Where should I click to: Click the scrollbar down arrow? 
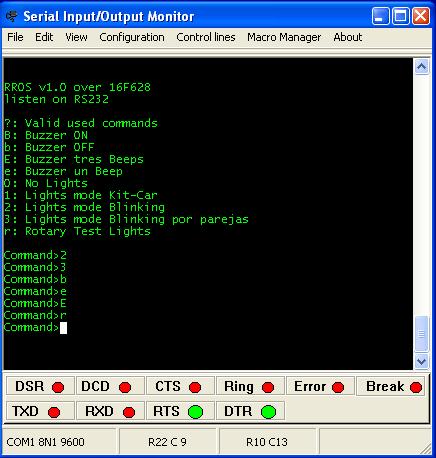tap(422, 361)
